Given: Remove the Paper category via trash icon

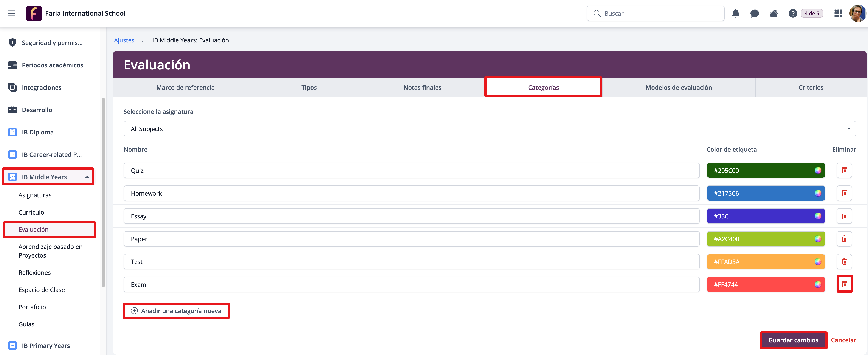Looking at the screenshot, I should pyautogui.click(x=844, y=239).
